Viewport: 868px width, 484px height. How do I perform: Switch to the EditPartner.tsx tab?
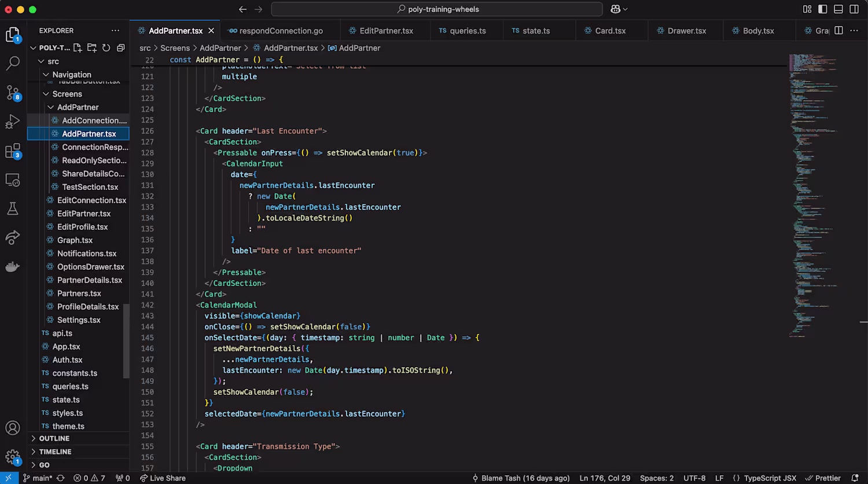[386, 31]
